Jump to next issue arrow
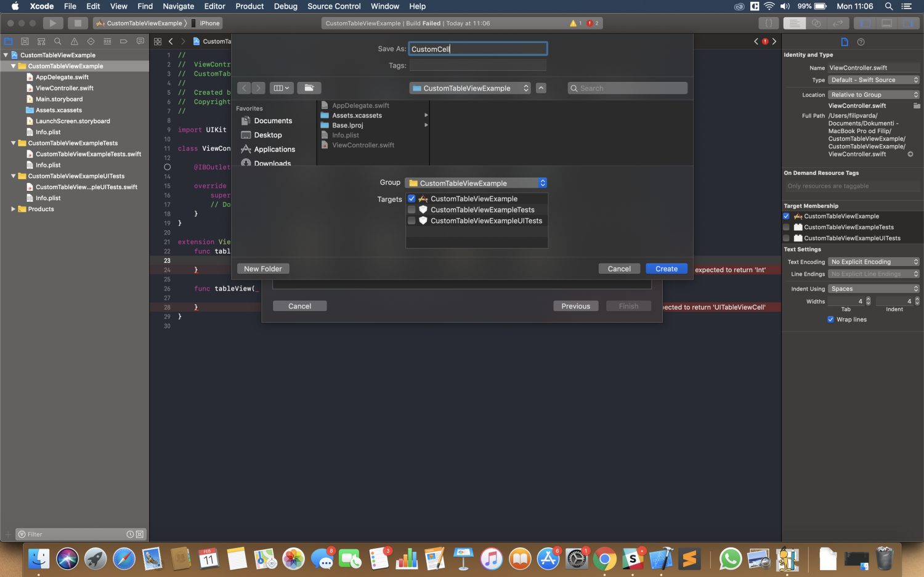Screen dimensions: 924x577 [774, 41]
